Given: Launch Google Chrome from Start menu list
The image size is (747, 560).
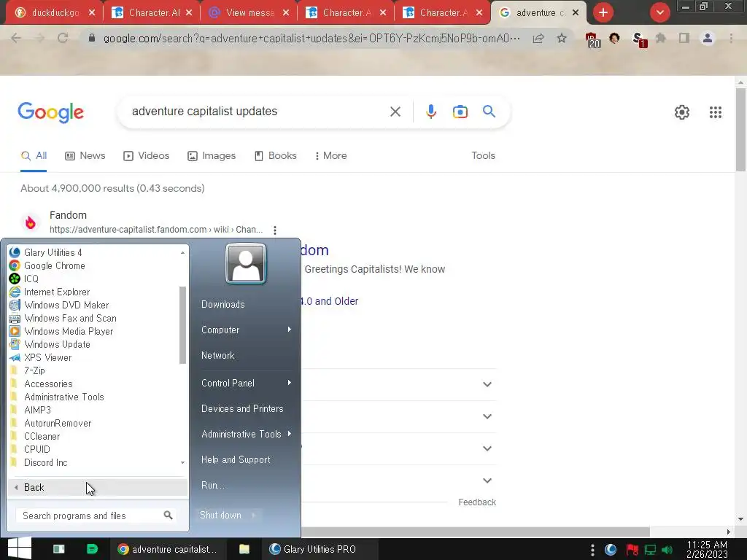Looking at the screenshot, I should 54,265.
